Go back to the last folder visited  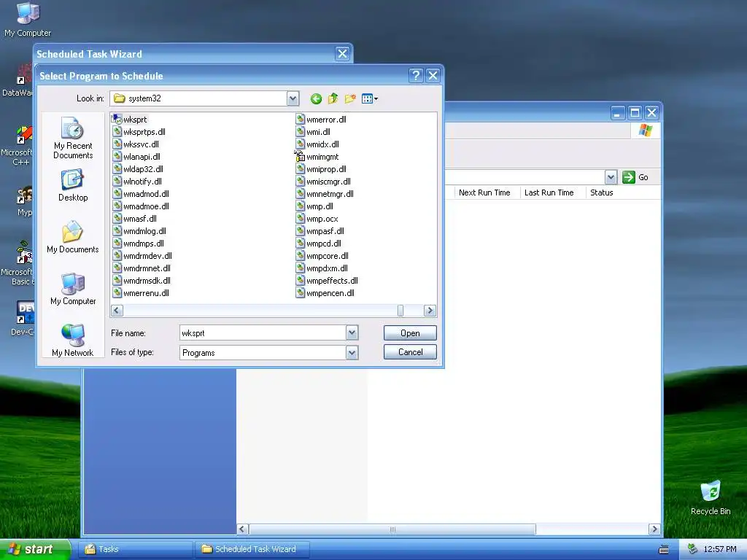pyautogui.click(x=316, y=98)
